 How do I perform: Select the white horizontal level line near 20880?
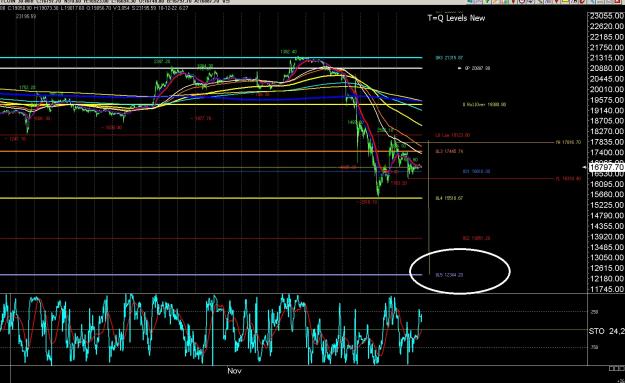[211, 68]
